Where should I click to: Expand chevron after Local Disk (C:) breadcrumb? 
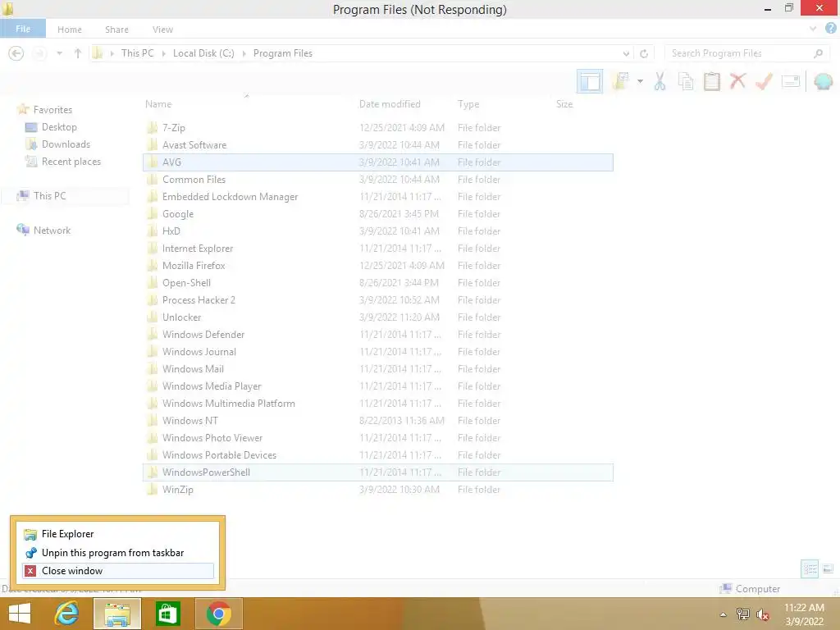244,53
